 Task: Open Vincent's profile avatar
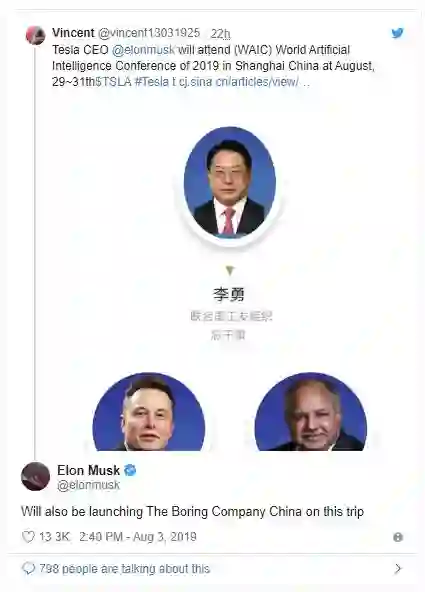coord(35,35)
